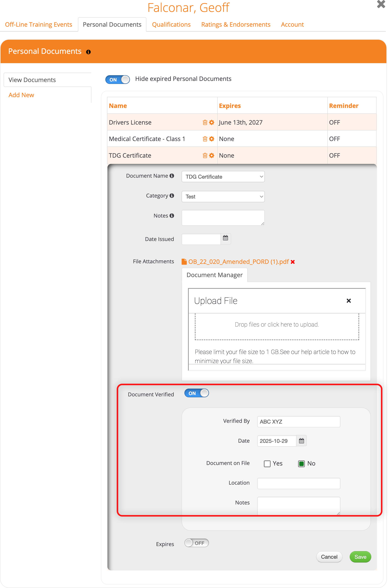
Task: Open calendar picker for verification Date
Action: click(x=301, y=441)
